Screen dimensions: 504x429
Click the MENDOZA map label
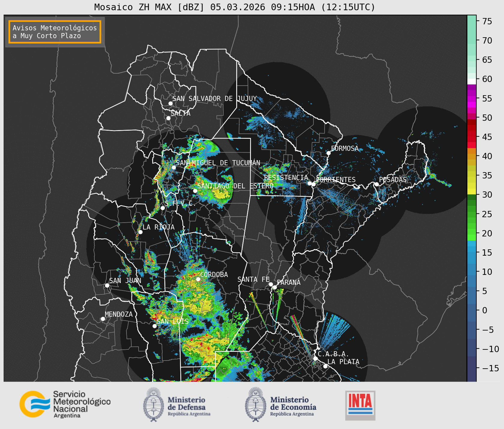click(119, 314)
